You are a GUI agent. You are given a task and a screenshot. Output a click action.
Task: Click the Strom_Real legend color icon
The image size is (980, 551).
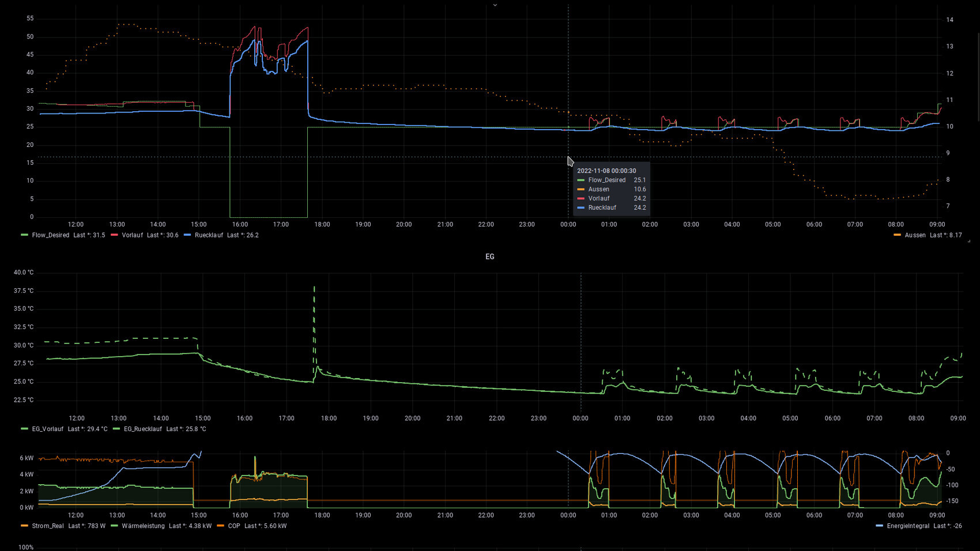[x=24, y=526]
